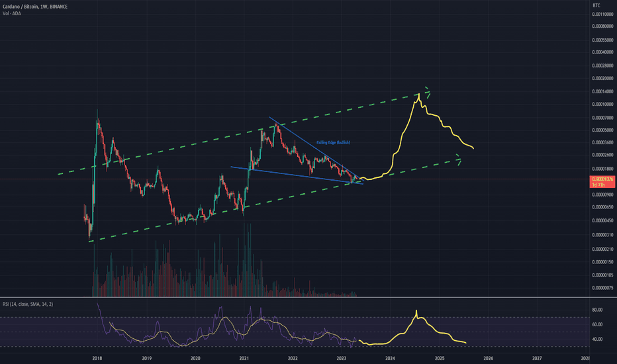Click the 2027 label on the time axis
617x364 pixels.
[537, 358]
